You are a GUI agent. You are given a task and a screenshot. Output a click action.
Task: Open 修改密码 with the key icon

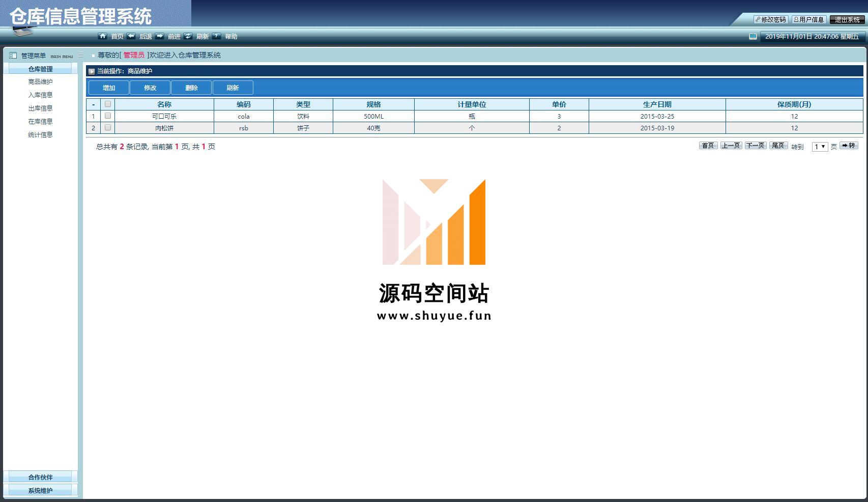[x=771, y=19]
